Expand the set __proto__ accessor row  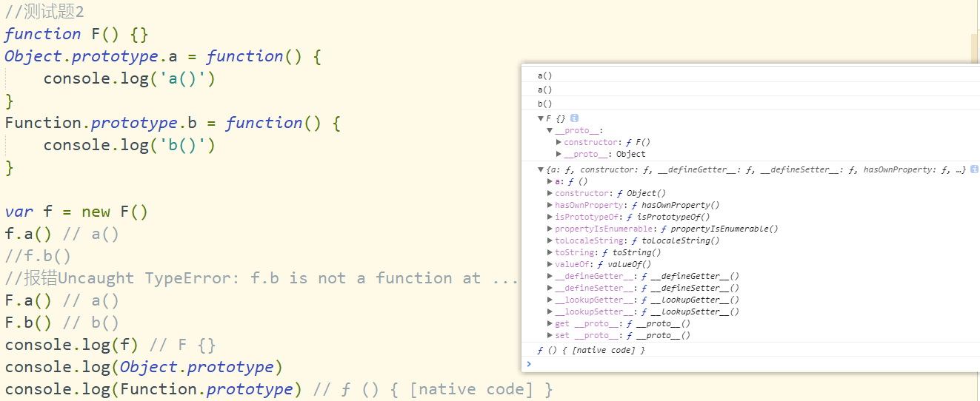tap(550, 335)
